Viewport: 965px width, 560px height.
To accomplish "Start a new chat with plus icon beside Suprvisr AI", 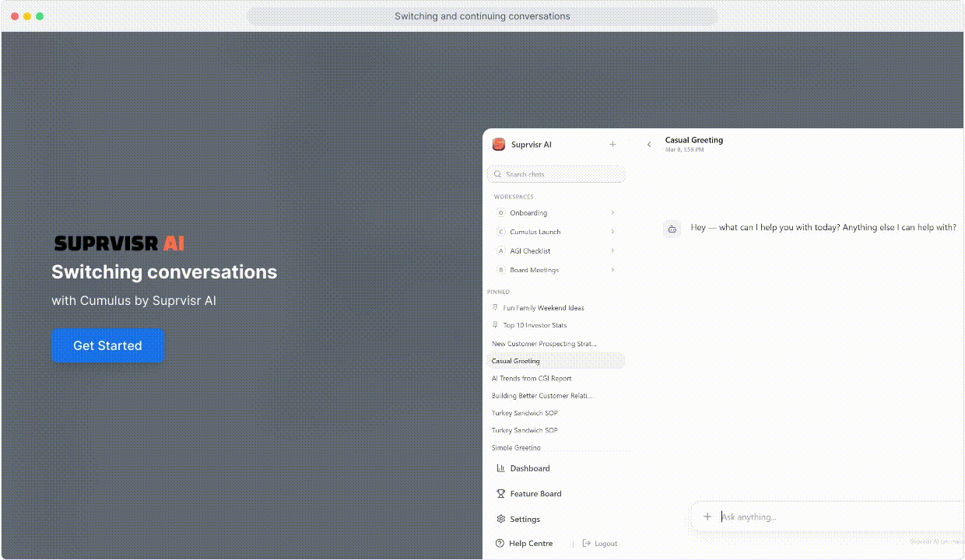I will click(612, 145).
